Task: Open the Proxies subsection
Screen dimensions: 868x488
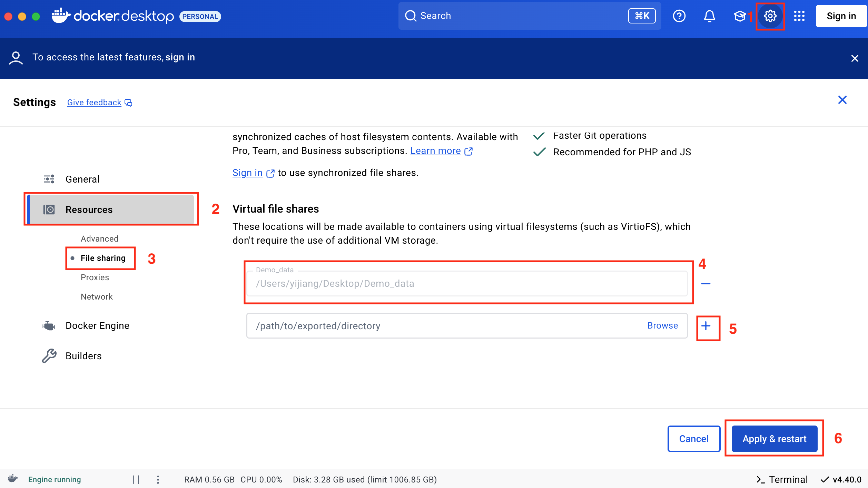Action: click(x=95, y=277)
